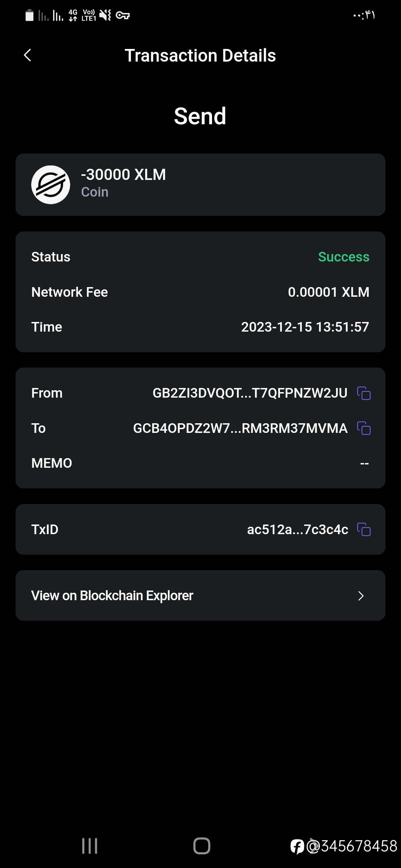Screen dimensions: 401x868
Task: Open View on Blockchain Explorer link
Action: 112,596
